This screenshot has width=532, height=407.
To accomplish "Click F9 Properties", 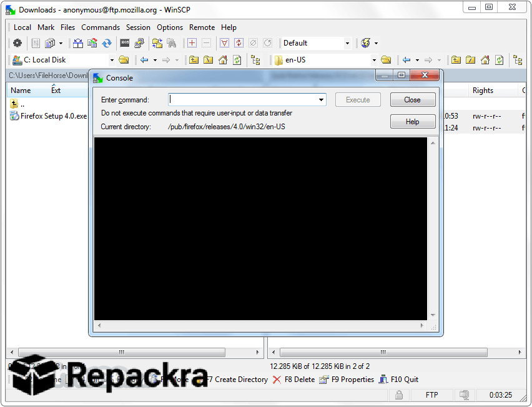I will pyautogui.click(x=347, y=380).
